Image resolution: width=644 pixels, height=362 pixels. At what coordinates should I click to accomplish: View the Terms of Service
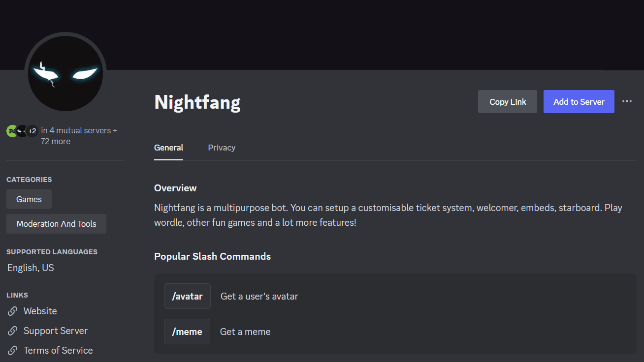tap(58, 350)
